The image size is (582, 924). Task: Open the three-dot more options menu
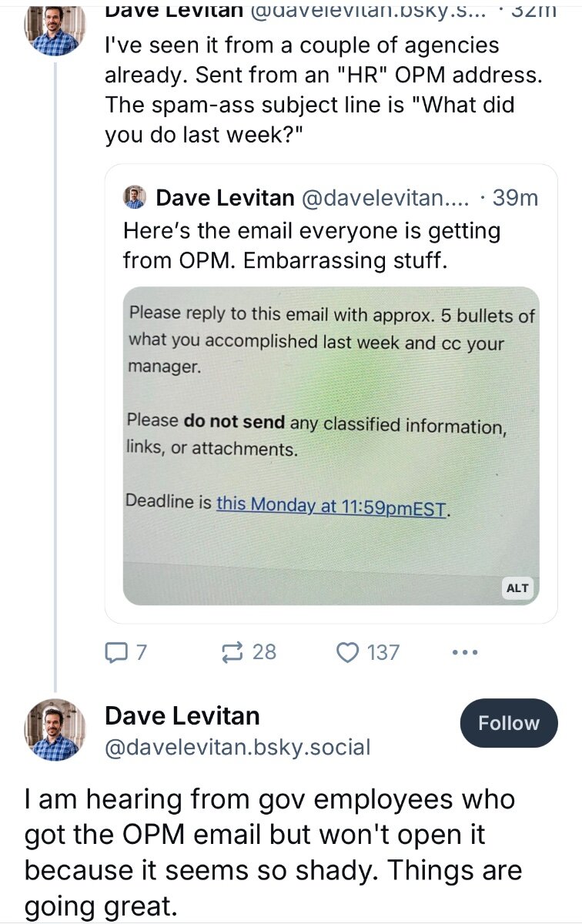[x=465, y=653]
